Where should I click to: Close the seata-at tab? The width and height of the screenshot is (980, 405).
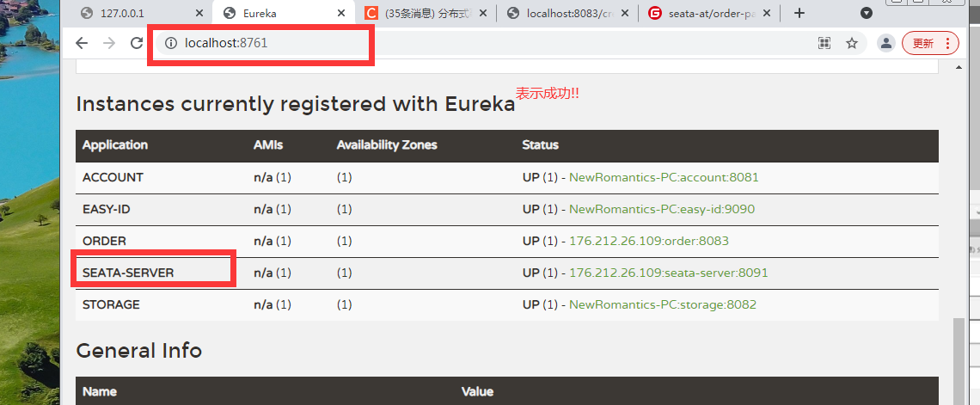pos(767,13)
